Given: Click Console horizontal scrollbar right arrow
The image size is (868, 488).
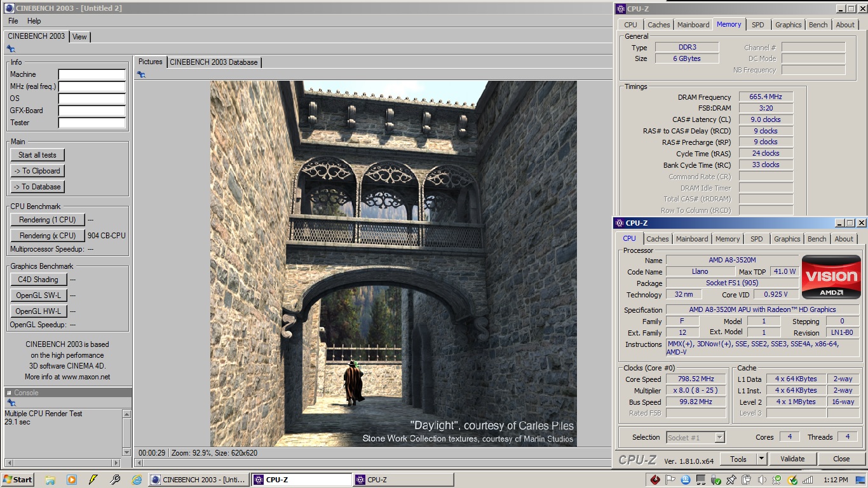Looking at the screenshot, I should [116, 463].
